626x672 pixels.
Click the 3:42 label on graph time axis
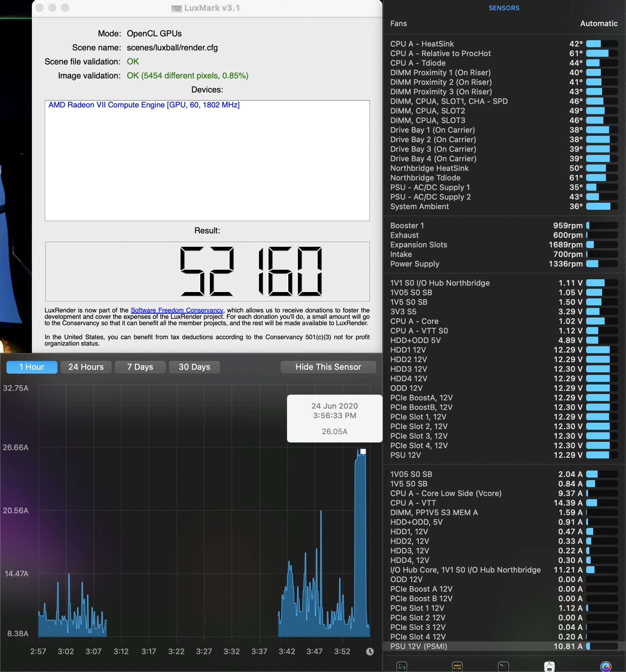click(287, 651)
